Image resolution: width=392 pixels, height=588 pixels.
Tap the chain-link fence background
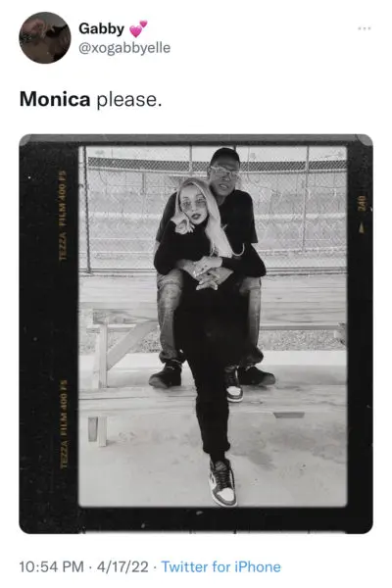300,208
